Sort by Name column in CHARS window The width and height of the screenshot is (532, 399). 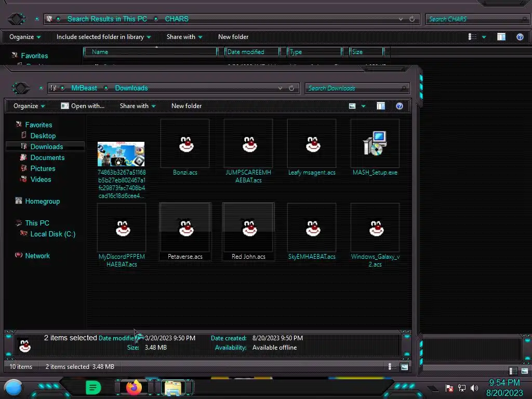(x=150, y=52)
